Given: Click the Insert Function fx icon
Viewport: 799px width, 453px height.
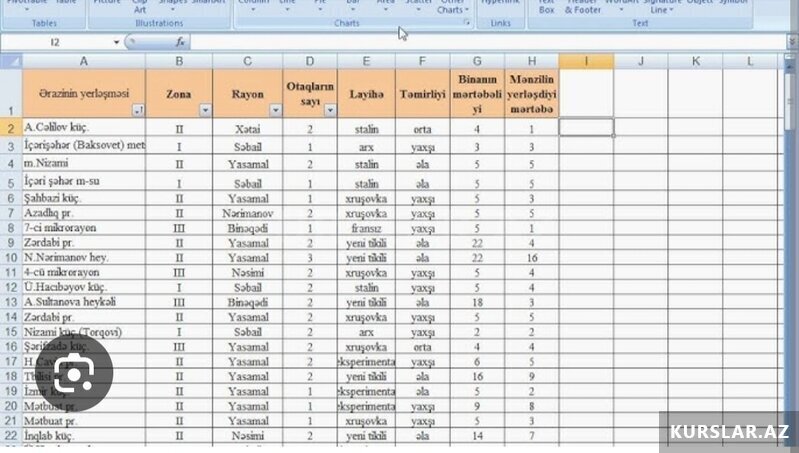Looking at the screenshot, I should 180,43.
